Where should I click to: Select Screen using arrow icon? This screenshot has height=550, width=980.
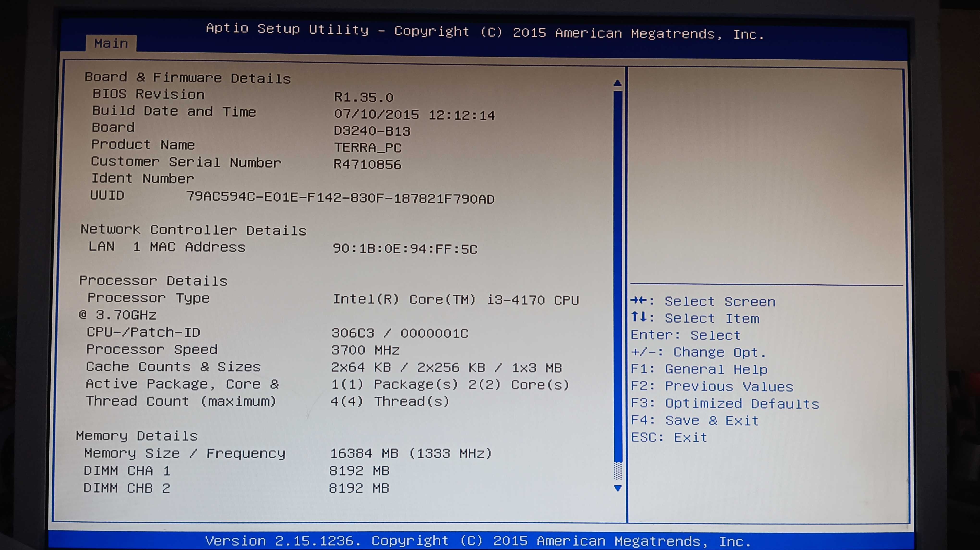tap(643, 301)
